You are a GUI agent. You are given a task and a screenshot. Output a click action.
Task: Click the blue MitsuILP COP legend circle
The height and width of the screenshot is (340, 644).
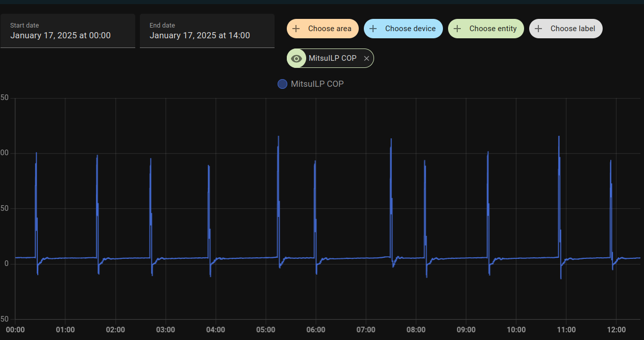tap(282, 84)
